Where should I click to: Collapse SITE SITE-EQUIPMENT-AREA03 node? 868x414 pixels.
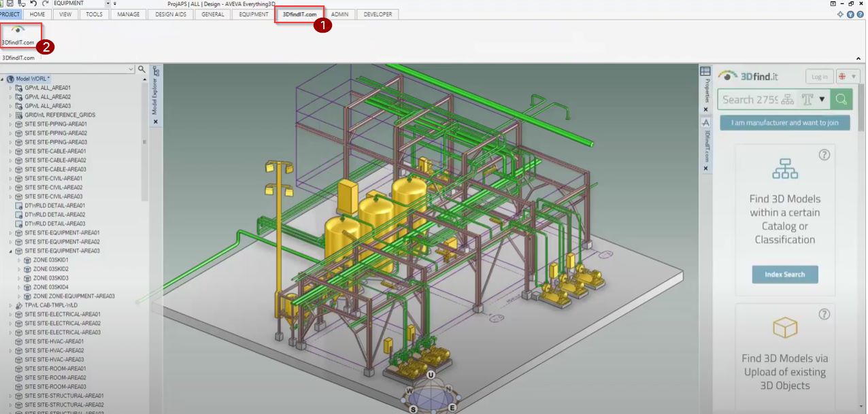point(11,251)
